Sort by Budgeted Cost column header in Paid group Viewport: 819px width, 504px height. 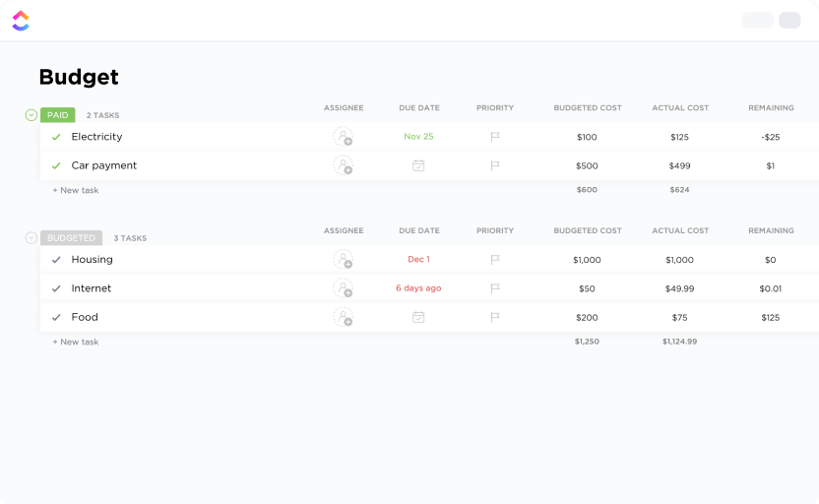[x=587, y=108]
